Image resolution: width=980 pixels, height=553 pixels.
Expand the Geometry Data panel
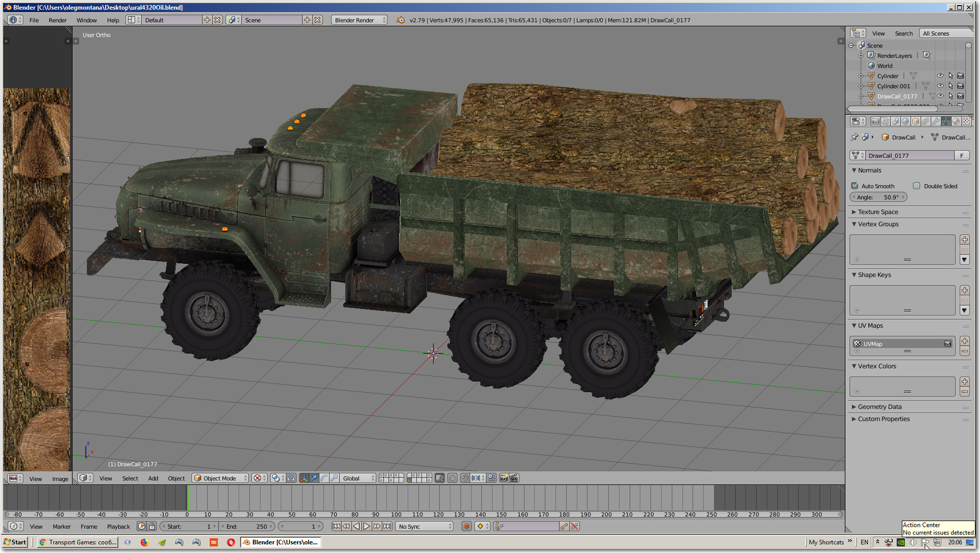pyautogui.click(x=854, y=407)
